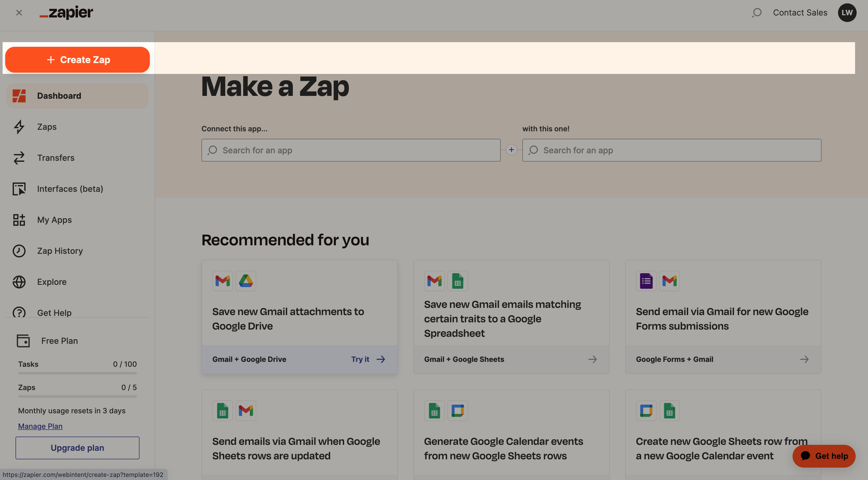Click Google Forms icon on Forms + Gmail card

click(646, 281)
